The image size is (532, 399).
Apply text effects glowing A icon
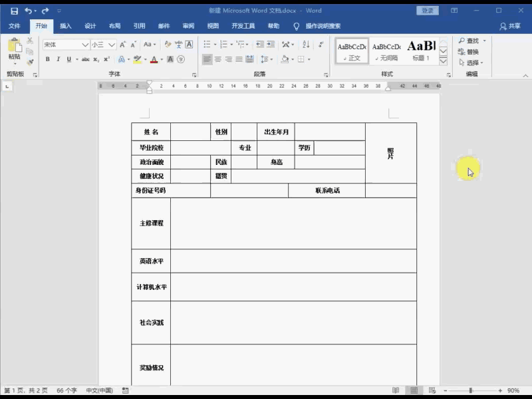coord(122,59)
